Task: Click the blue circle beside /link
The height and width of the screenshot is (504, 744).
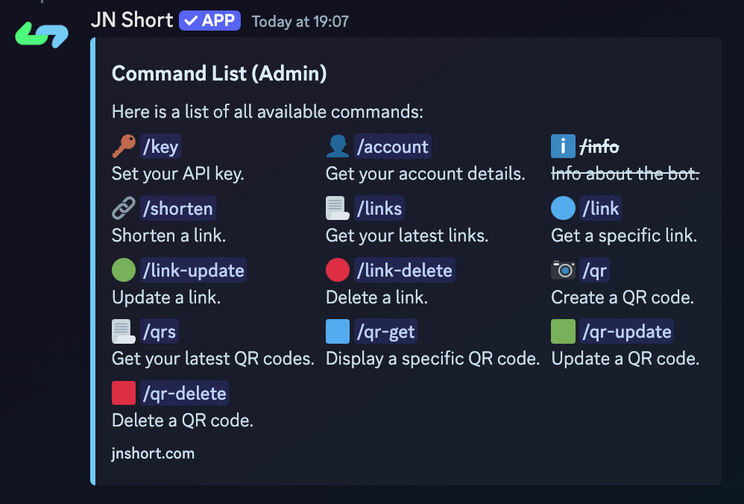Action: click(563, 209)
